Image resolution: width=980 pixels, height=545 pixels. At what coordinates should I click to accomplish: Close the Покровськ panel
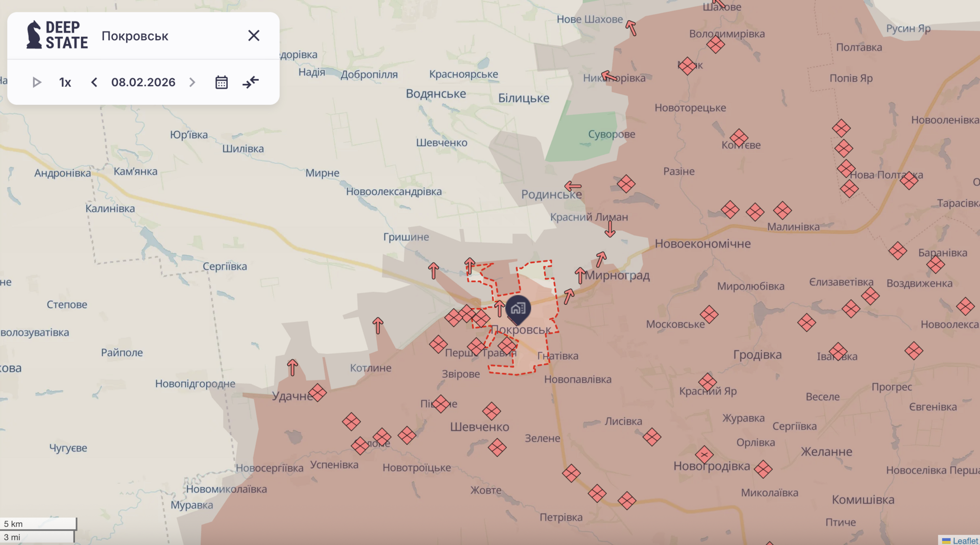point(253,36)
